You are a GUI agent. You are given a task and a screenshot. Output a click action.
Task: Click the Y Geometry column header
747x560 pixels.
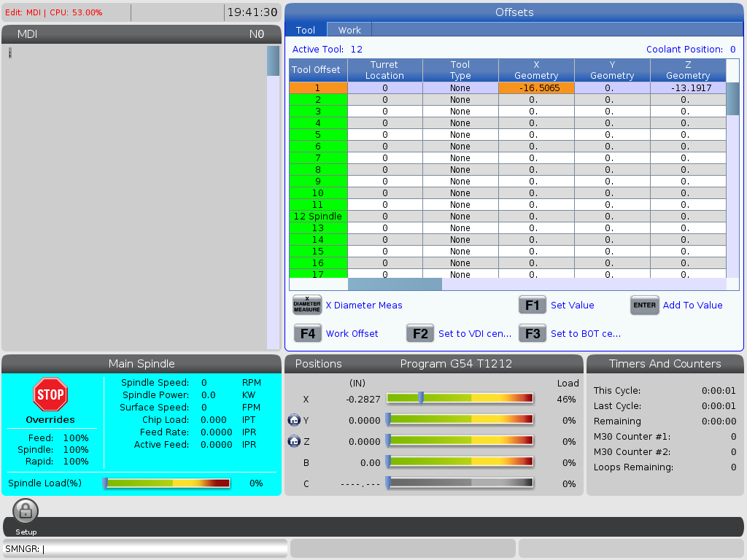click(x=612, y=70)
